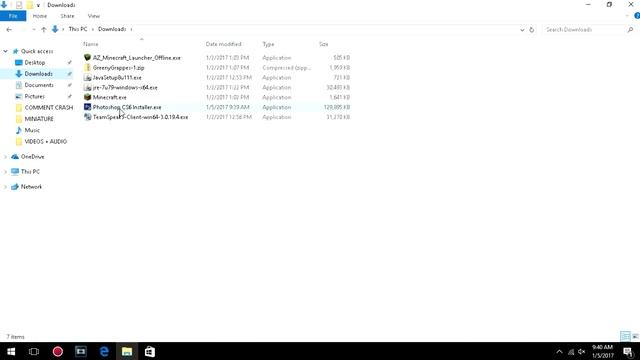The width and height of the screenshot is (640, 360).
Task: Open Pictures in the navigation pane
Action: 34,96
